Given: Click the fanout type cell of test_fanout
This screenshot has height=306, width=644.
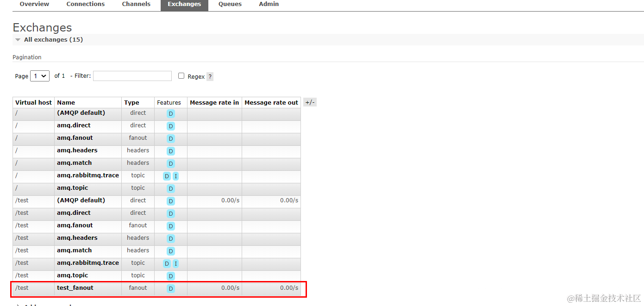Looking at the screenshot, I should 138,288.
